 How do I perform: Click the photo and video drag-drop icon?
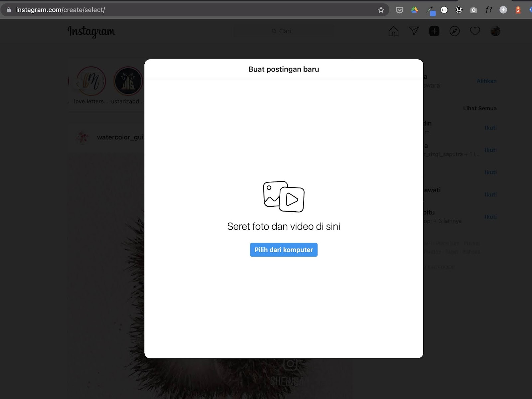pyautogui.click(x=284, y=197)
